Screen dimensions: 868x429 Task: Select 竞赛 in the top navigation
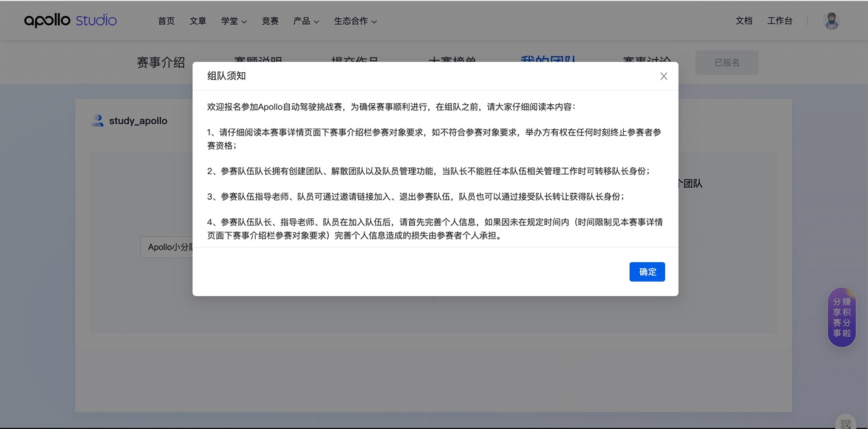pyautogui.click(x=270, y=21)
